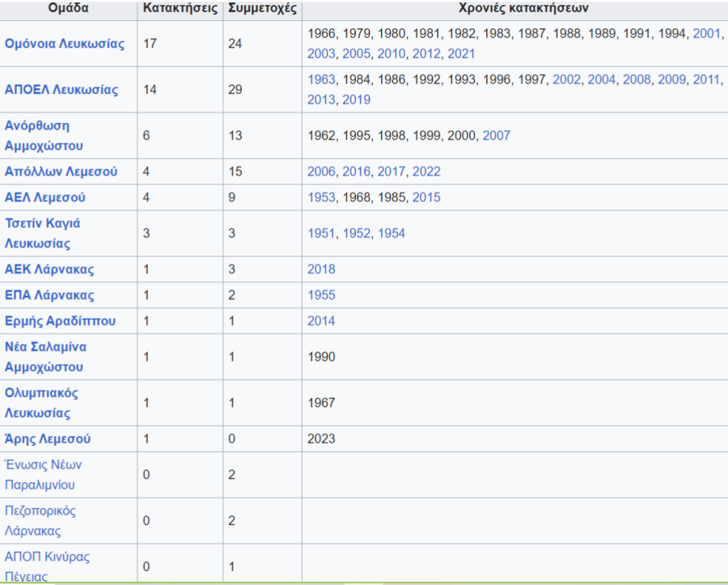
Task: Follow the 2022 year link
Action: click(426, 172)
